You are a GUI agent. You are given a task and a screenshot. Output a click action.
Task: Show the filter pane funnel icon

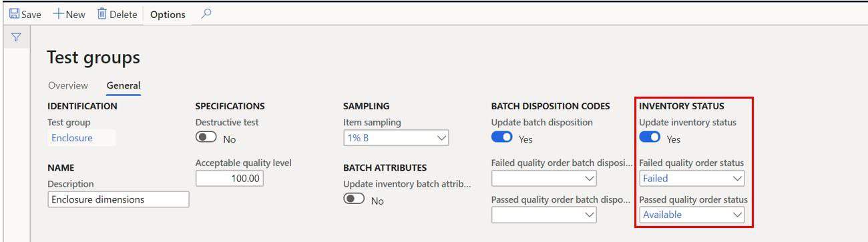16,37
